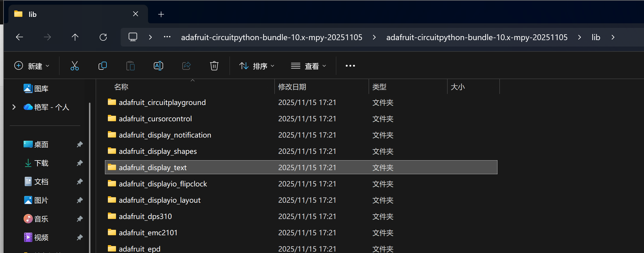Open a new tab with plus button

tap(161, 14)
